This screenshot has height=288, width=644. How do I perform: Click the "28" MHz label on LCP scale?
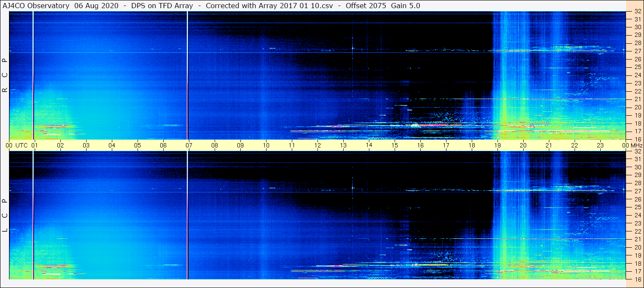point(637,183)
